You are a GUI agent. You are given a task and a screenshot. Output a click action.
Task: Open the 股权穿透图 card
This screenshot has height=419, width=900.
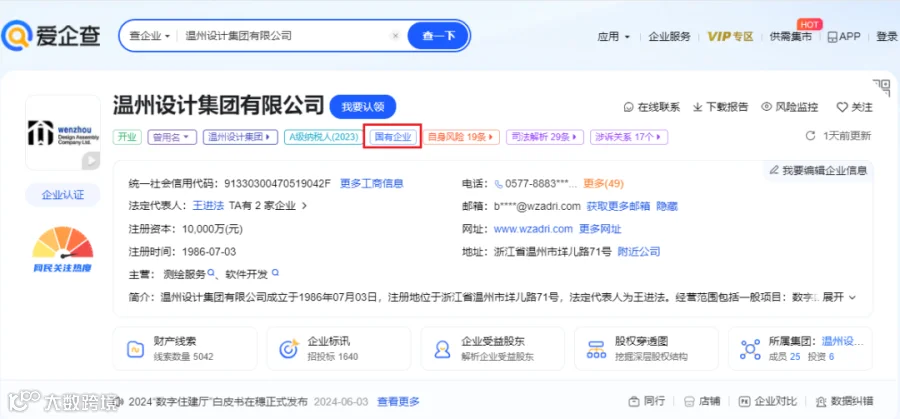pos(646,348)
